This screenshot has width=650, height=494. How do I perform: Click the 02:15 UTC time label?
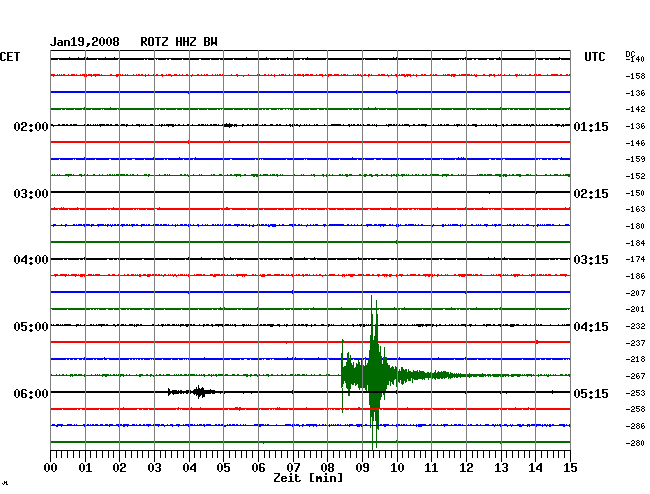(x=591, y=194)
